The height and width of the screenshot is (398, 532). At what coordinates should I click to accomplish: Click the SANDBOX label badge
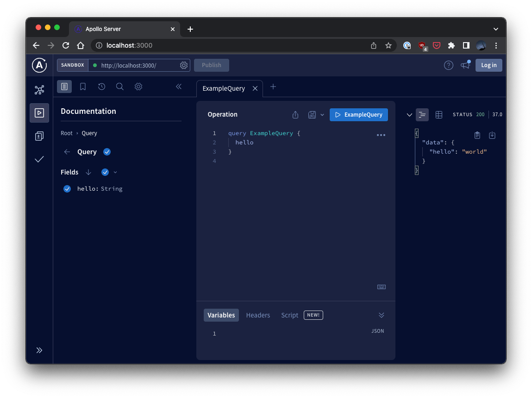pos(73,65)
